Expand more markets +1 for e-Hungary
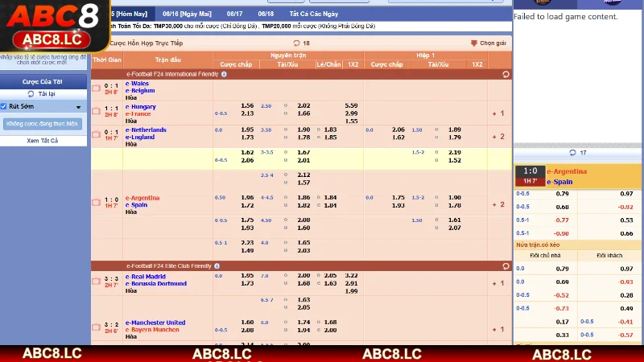The height and width of the screenshot is (362, 644). click(x=497, y=113)
